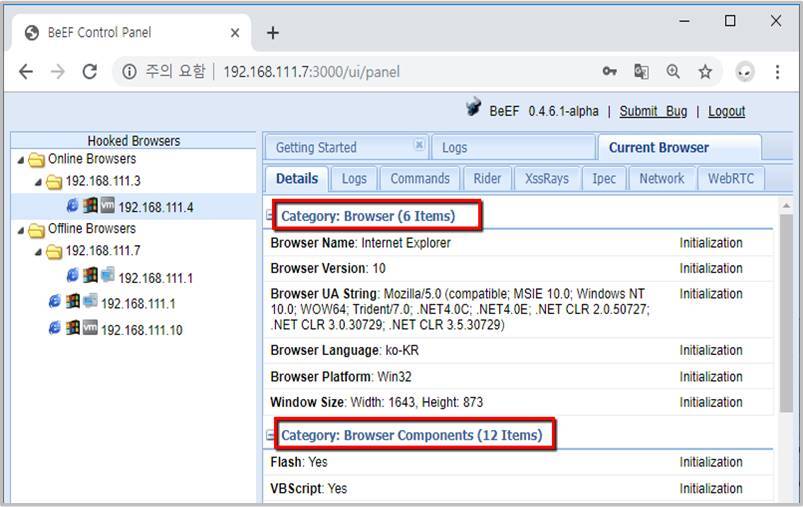Screen dimensions: 803x507
Task: Switch to the Ipec tab
Action: click(x=604, y=179)
